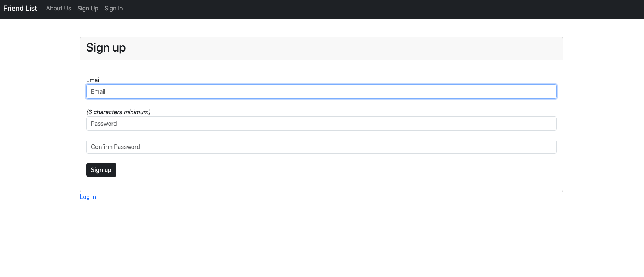Click empty space in the dark navbar
The width and height of the screenshot is (644, 277).
click(x=373, y=9)
